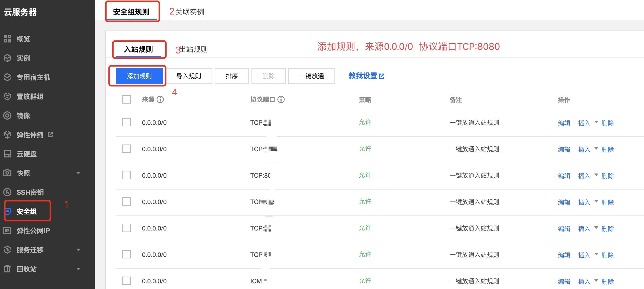644x289 pixels.
Task: Check the TCP:80 rule row checkbox
Action: click(x=127, y=175)
